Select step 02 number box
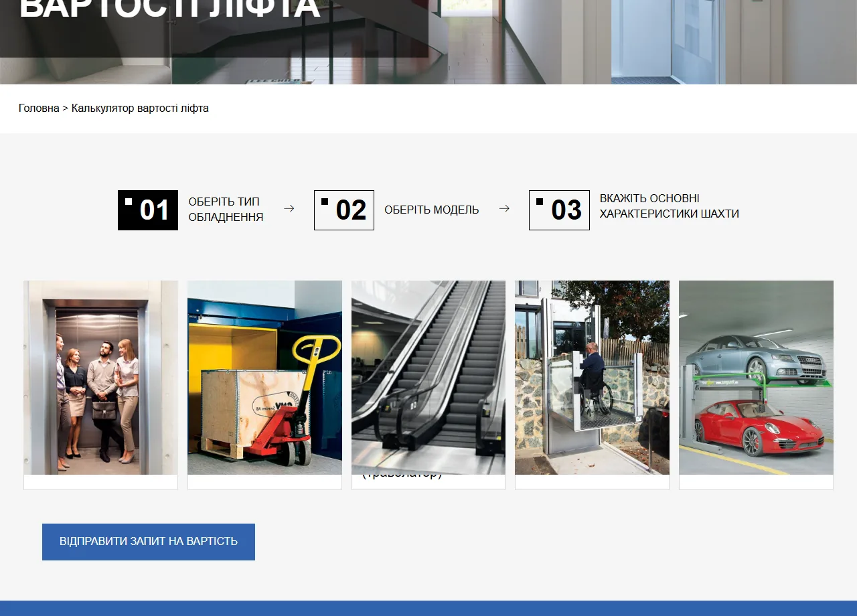Screen dimensions: 857x616 344,210
